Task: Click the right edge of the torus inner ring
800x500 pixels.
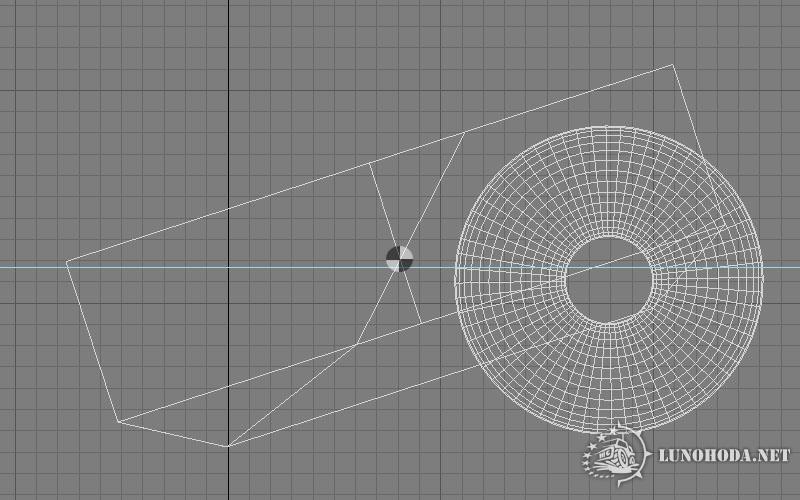Action: click(654, 280)
